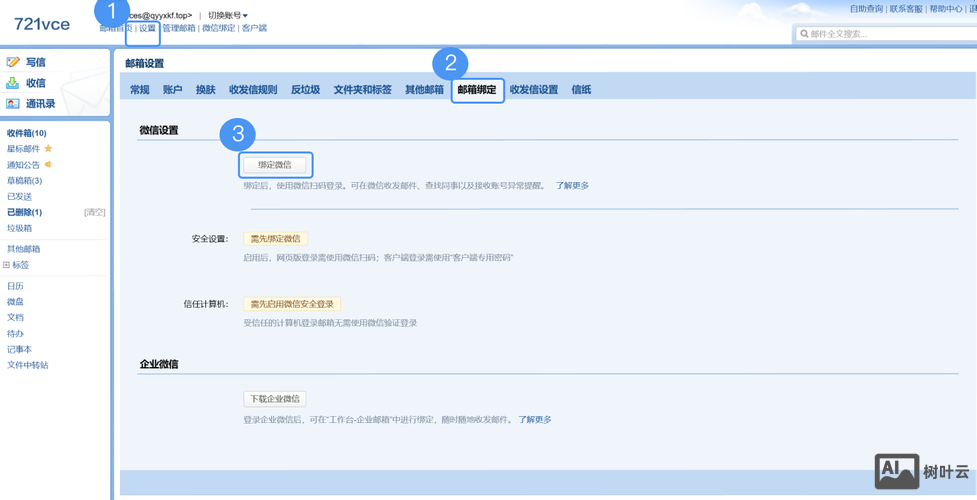Click the 下载企业微信 button
This screenshot has height=500, width=977.
click(x=275, y=399)
